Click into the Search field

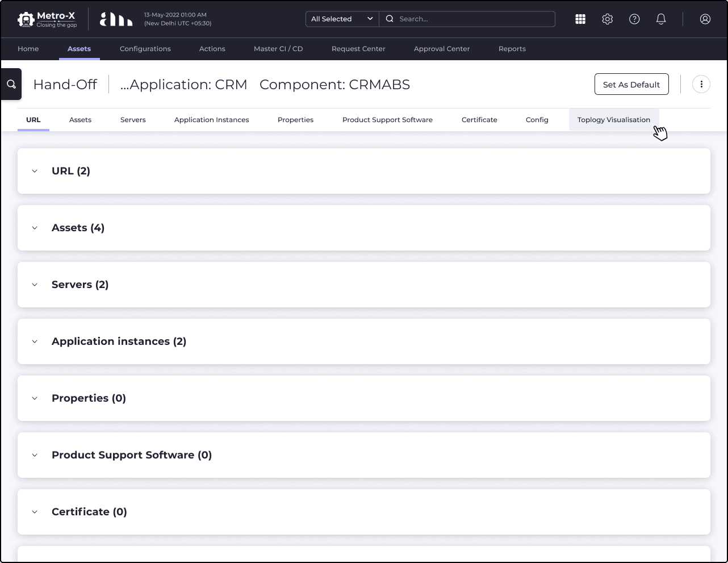point(467,19)
